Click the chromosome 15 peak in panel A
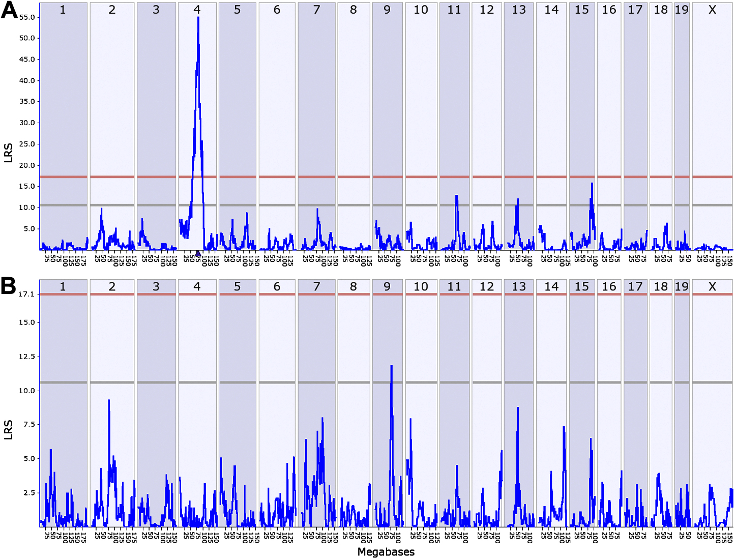 pos(592,184)
